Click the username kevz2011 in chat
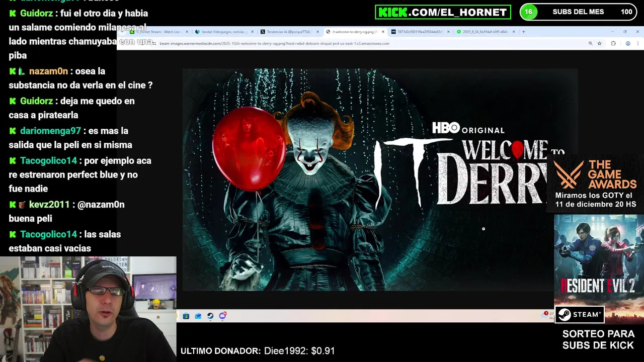The image size is (644, 362). (x=48, y=205)
